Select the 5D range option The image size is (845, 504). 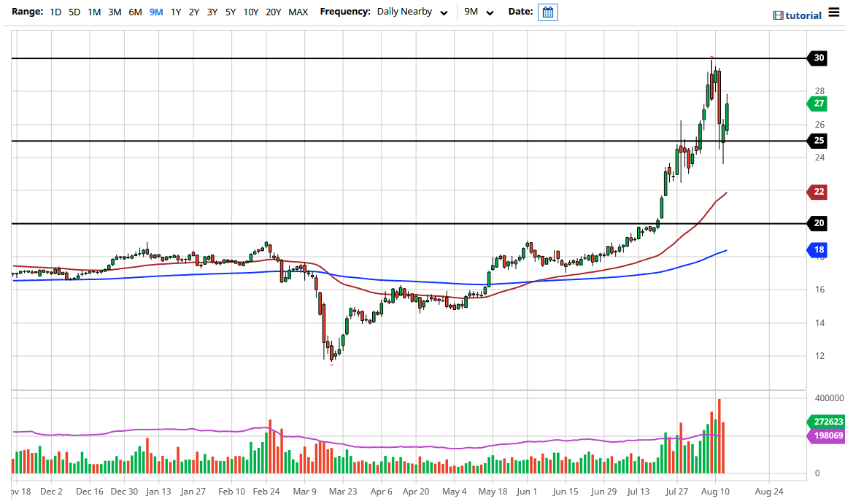[74, 12]
